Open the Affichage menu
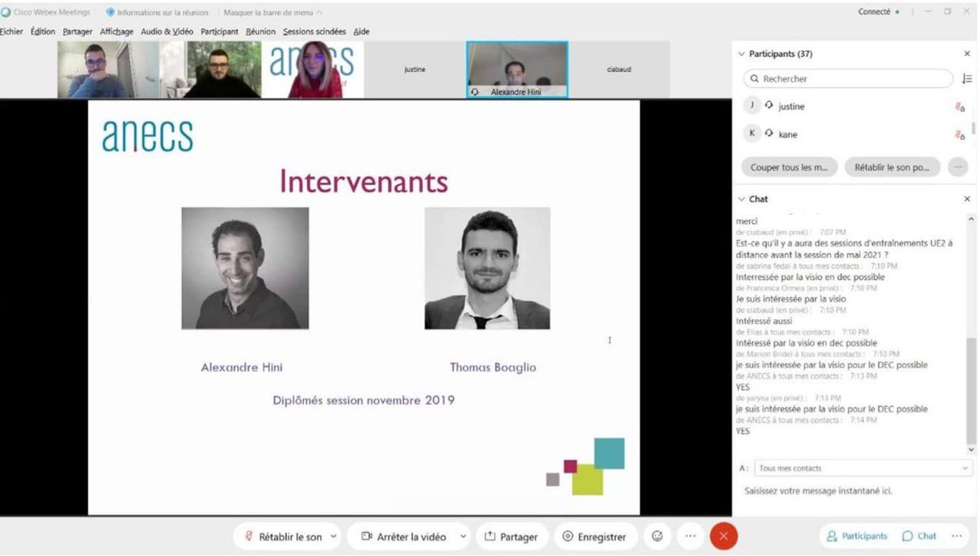The image size is (980, 556). pyautogui.click(x=117, y=32)
